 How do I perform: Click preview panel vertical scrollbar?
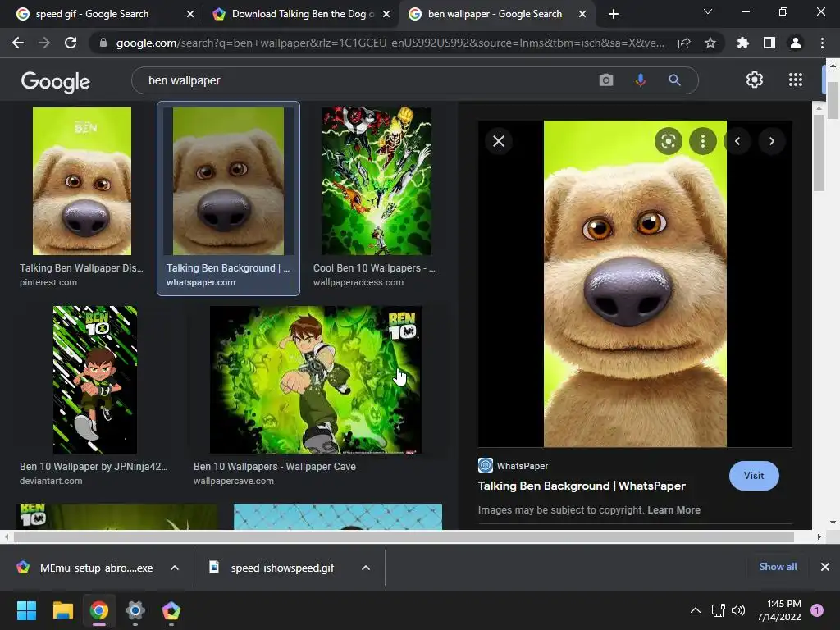point(818,153)
